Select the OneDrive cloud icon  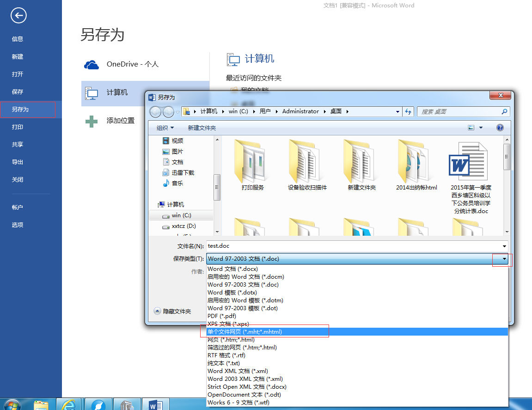91,65
